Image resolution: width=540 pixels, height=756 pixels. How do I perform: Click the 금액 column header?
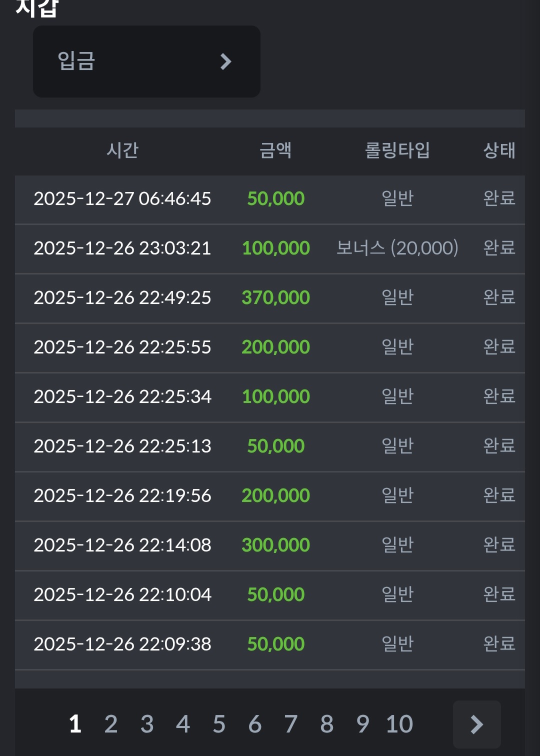click(x=275, y=150)
